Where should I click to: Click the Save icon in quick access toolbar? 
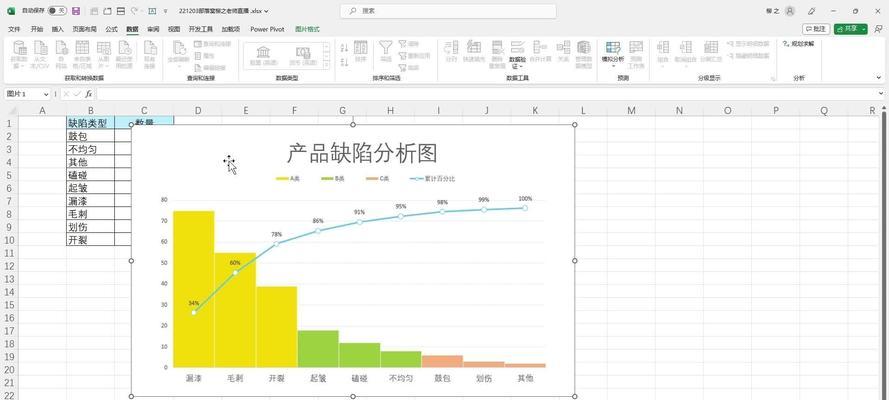tap(76, 11)
